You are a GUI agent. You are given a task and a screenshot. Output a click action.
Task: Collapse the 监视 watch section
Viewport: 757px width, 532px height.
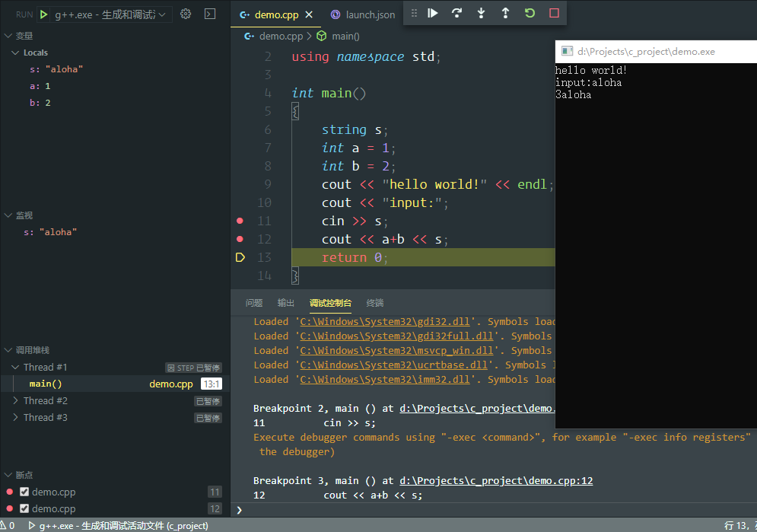[x=8, y=215]
